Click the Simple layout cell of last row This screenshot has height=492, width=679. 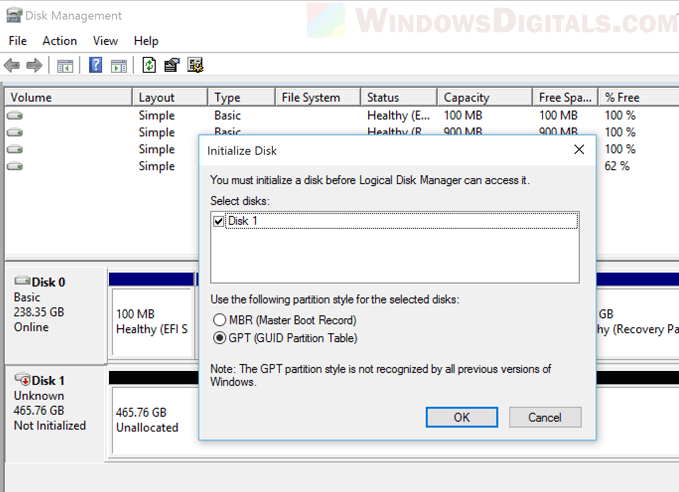157,166
